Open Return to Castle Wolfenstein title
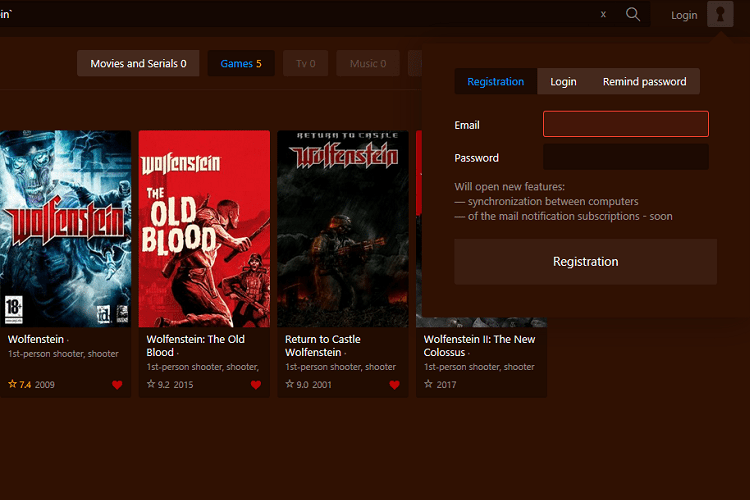Screen dimensions: 750x500 (323, 345)
